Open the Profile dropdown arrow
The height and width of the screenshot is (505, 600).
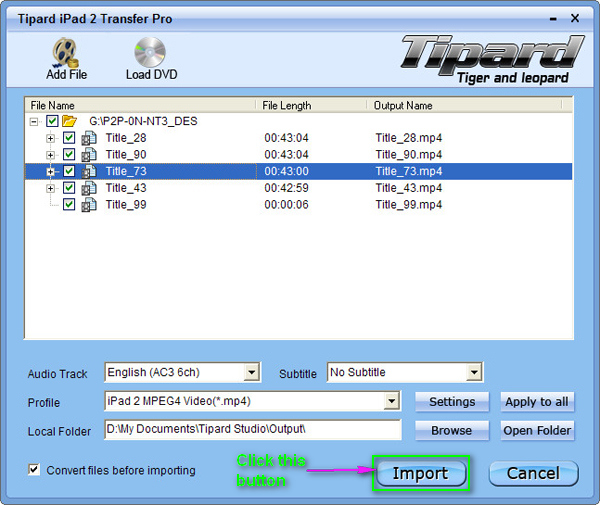(391, 401)
